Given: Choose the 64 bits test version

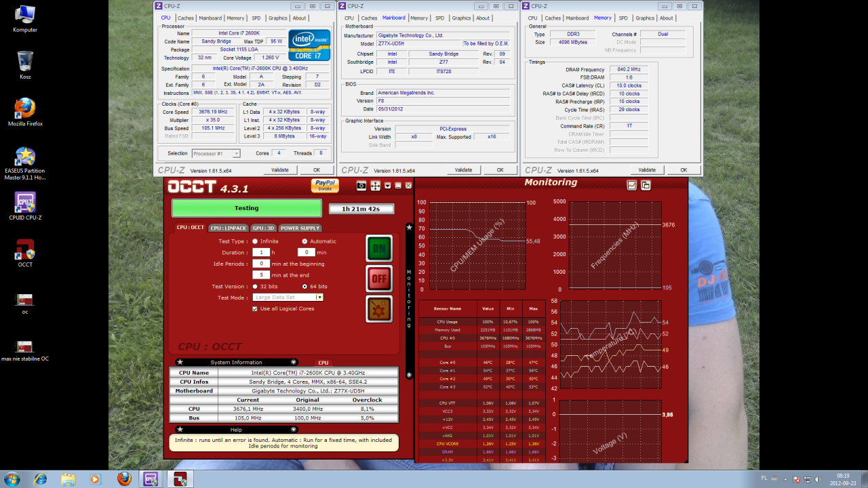Looking at the screenshot, I should point(304,287).
